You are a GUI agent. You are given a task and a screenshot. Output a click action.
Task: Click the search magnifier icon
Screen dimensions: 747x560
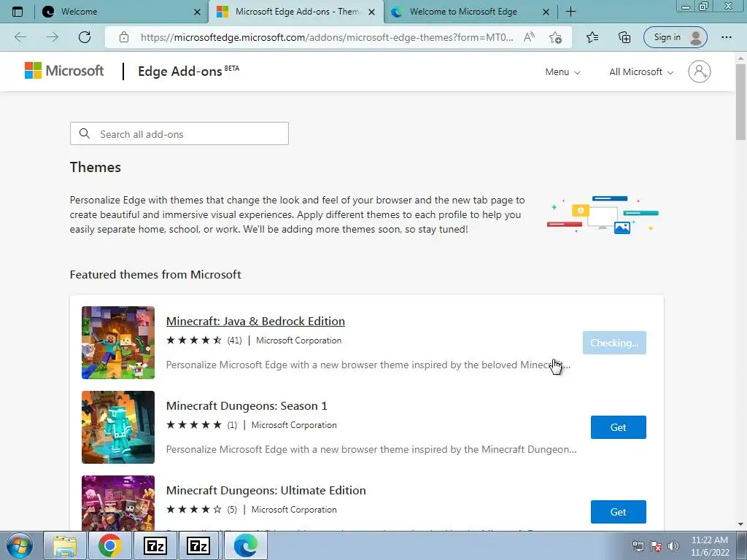85,134
